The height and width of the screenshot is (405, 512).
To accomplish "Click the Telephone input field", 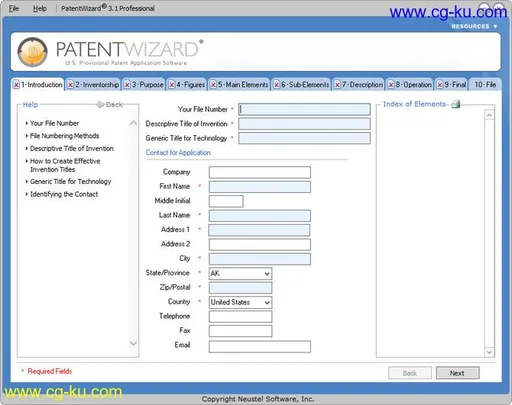I will [x=240, y=316].
